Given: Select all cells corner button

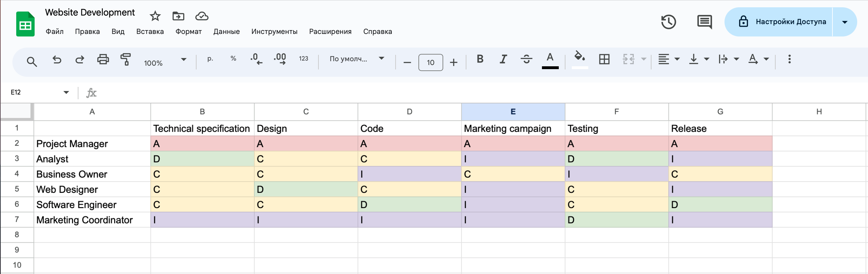Looking at the screenshot, I should tap(17, 112).
